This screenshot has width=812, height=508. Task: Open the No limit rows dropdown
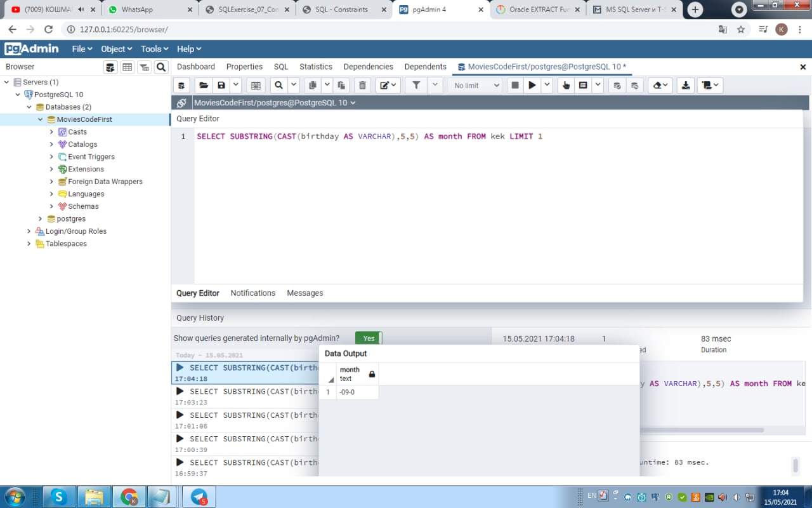point(476,85)
